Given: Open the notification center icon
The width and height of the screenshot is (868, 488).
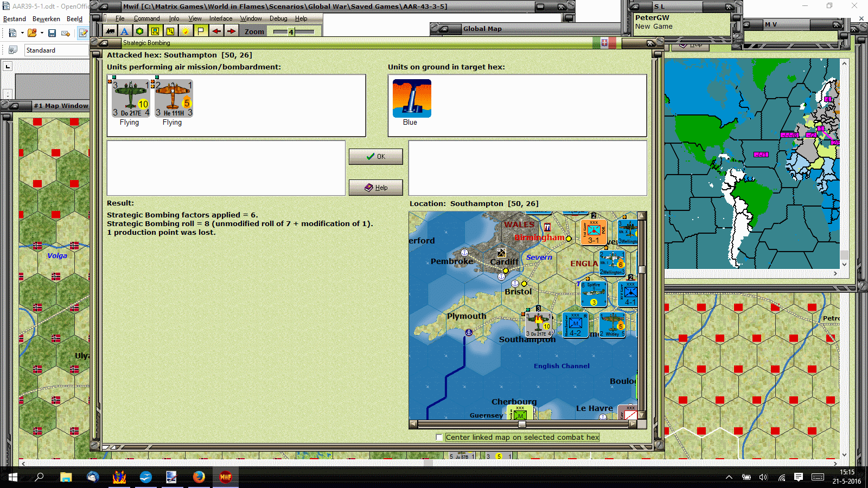Looking at the screenshot, I should tap(799, 477).
